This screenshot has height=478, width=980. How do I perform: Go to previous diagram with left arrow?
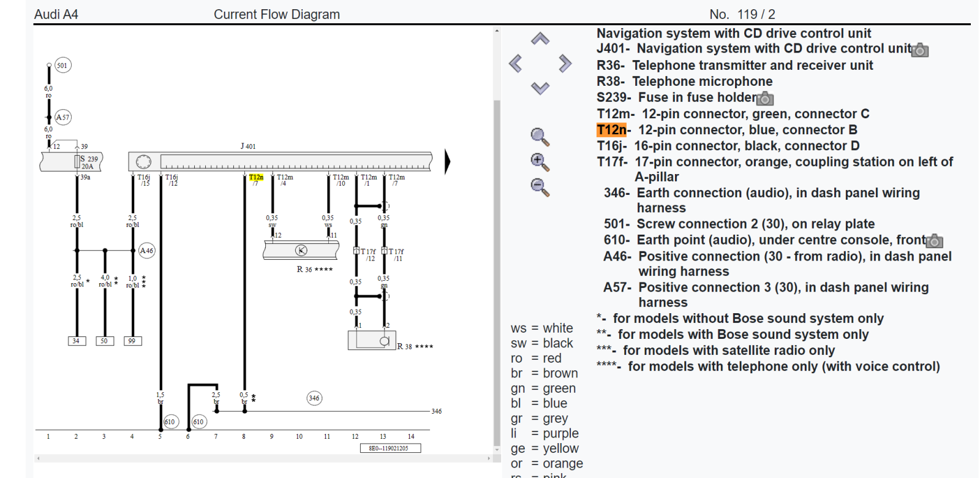(x=516, y=63)
